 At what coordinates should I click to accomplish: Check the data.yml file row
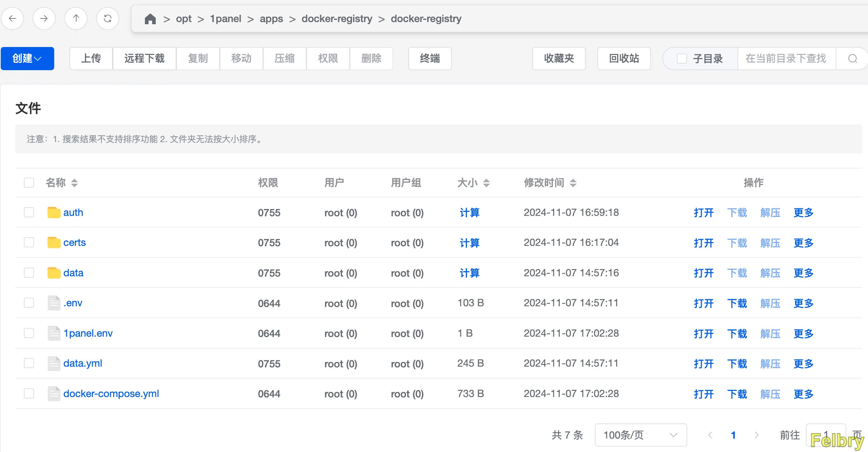[x=29, y=363]
